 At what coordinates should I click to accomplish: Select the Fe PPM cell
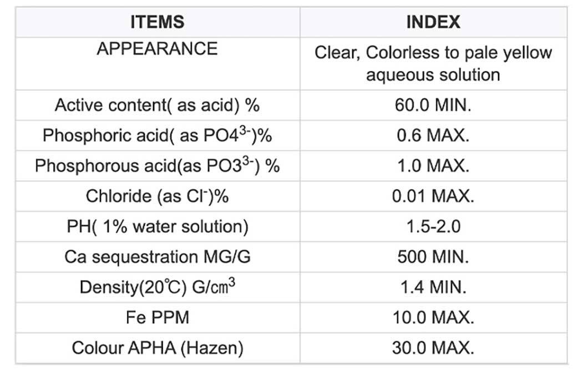(x=157, y=318)
